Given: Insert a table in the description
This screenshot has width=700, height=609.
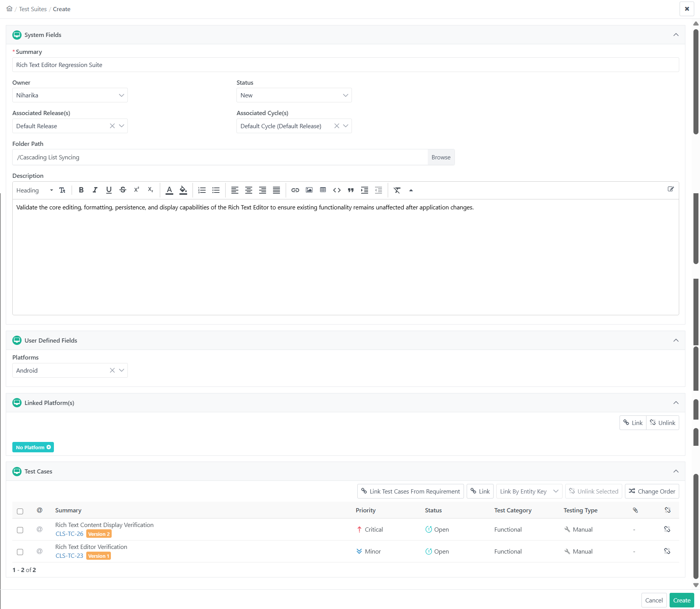Looking at the screenshot, I should pyautogui.click(x=323, y=190).
